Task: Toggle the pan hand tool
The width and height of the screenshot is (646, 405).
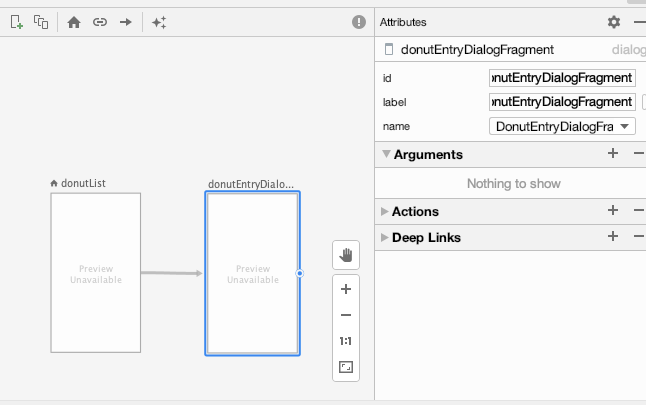Action: 346,254
